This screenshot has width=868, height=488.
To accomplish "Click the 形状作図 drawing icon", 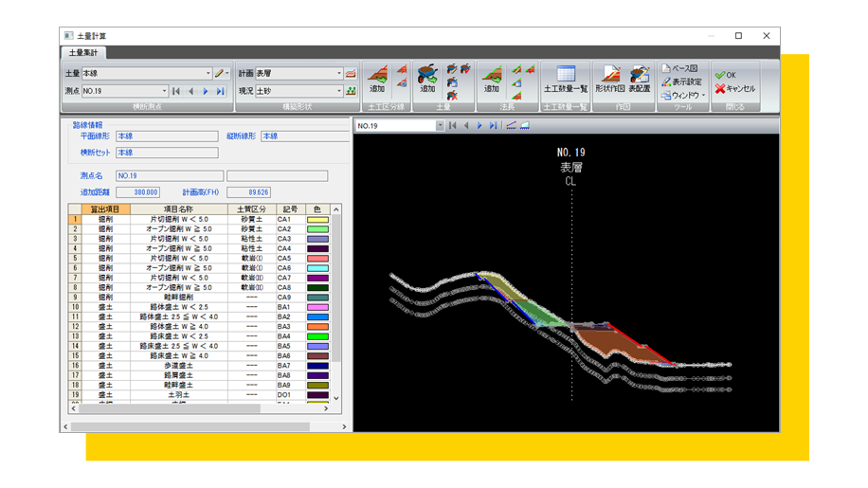I will (610, 78).
